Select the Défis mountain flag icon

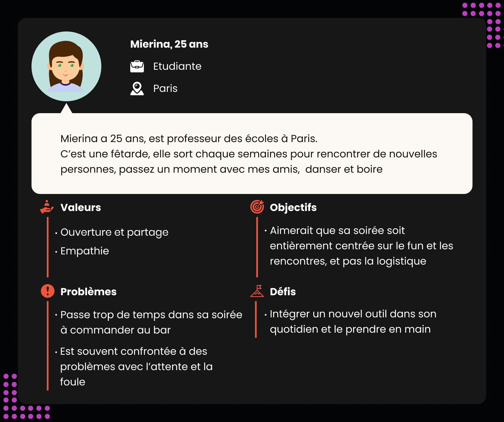[x=257, y=291]
